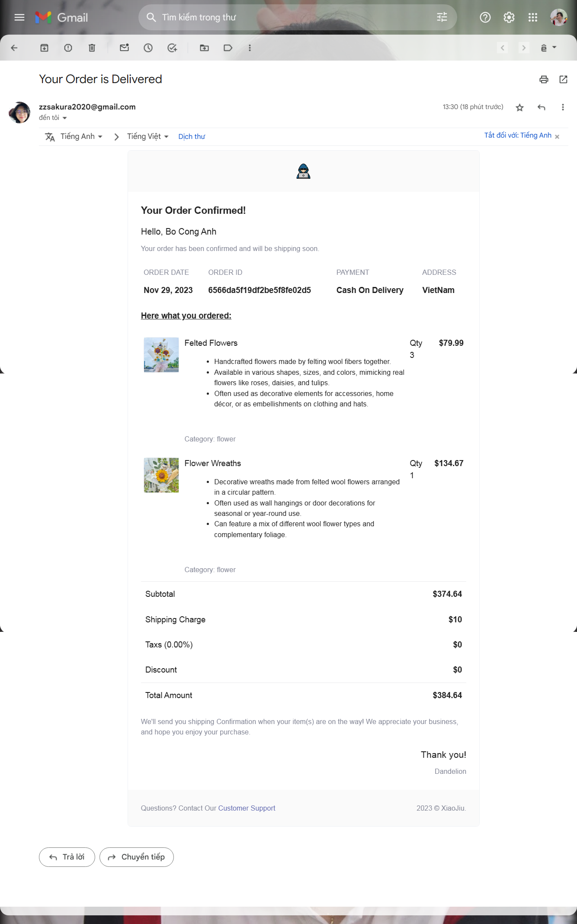577x924 pixels.
Task: Snooze this email
Action: 148,48
